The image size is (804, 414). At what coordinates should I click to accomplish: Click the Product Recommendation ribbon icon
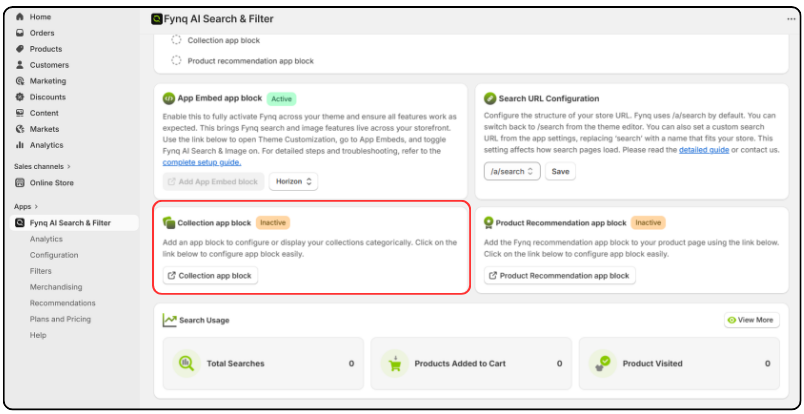click(x=489, y=223)
